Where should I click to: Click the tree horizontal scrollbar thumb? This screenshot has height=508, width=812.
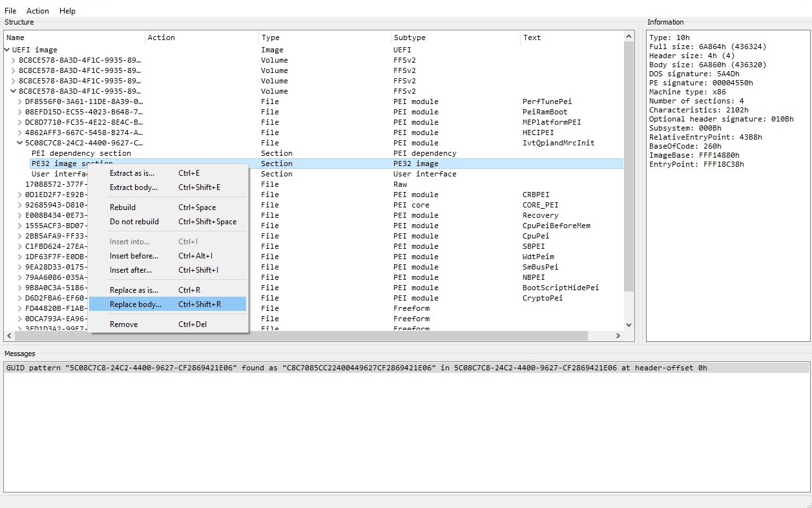(301, 335)
